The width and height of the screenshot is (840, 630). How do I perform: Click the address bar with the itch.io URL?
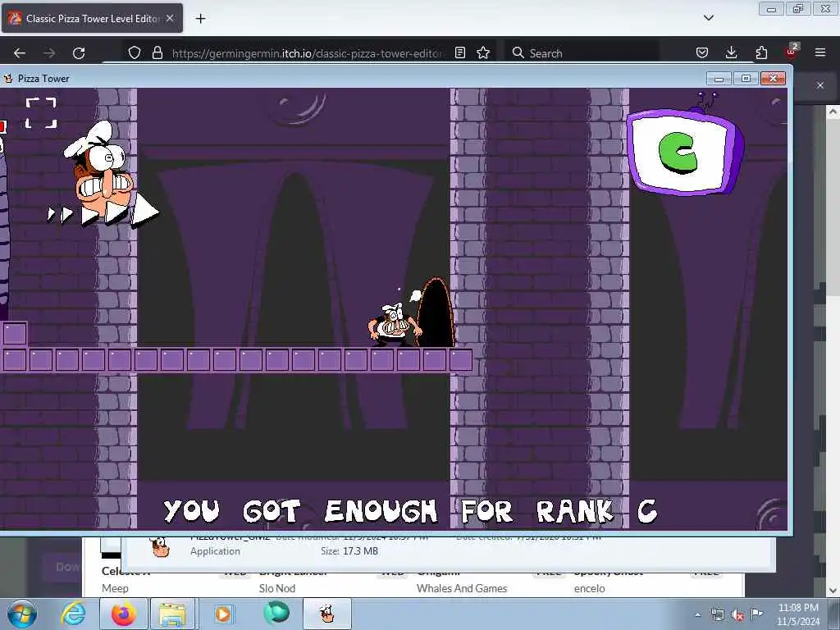click(x=307, y=53)
